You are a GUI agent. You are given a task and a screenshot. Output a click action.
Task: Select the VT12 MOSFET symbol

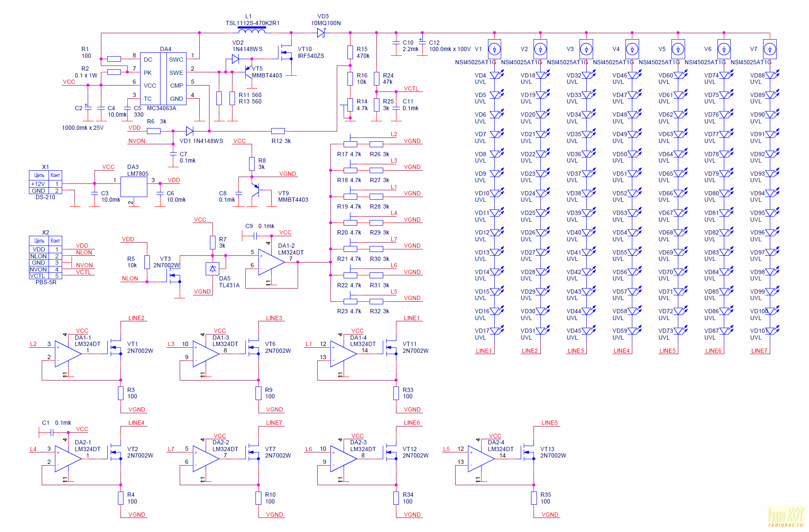pyautogui.click(x=391, y=452)
